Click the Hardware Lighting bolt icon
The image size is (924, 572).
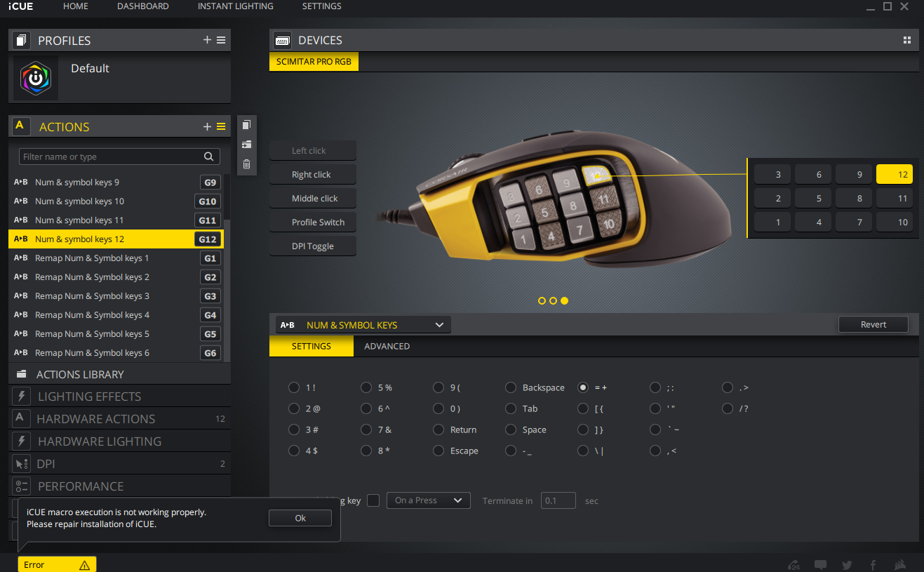pos(21,441)
